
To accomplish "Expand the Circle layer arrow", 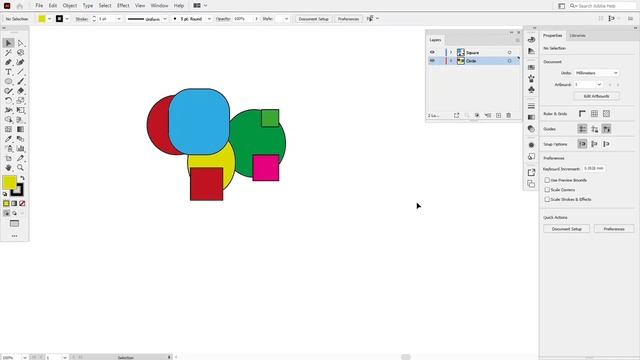I will (451, 61).
